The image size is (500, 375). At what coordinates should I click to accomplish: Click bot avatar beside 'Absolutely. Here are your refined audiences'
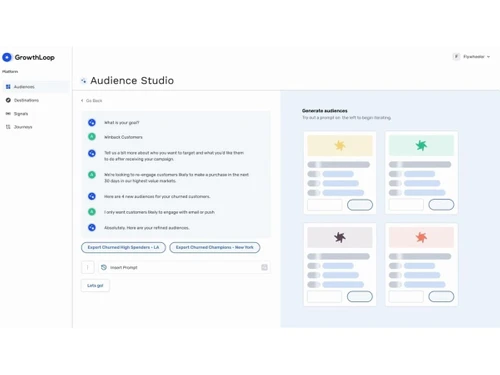[92, 227]
